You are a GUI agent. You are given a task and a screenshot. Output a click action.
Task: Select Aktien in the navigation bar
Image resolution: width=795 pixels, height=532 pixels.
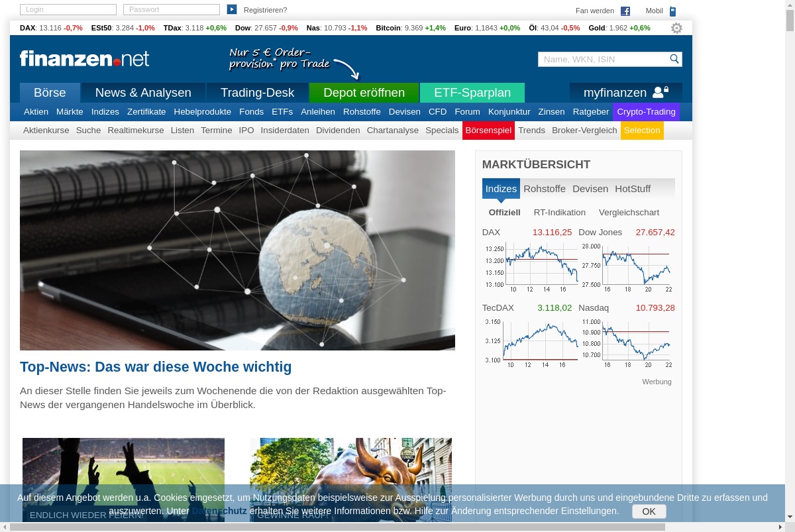point(36,112)
